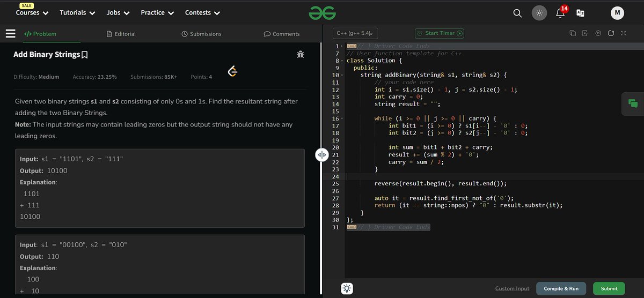Toggle light/dark theme sun icon
The height and width of the screenshot is (298, 644).
tap(539, 13)
